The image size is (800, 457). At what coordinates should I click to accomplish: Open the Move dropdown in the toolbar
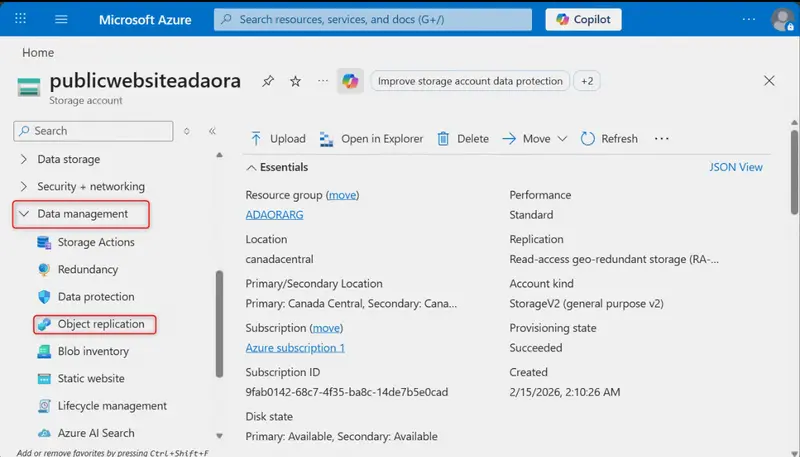(x=535, y=139)
